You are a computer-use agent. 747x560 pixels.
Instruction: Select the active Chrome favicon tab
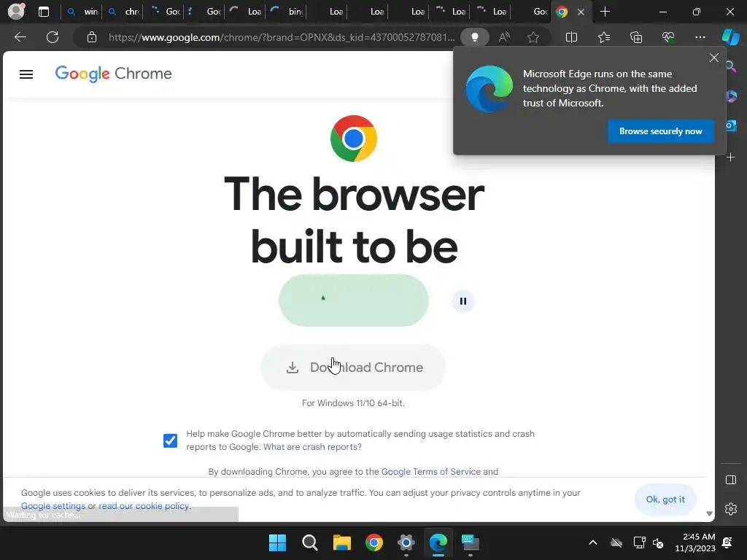[562, 12]
